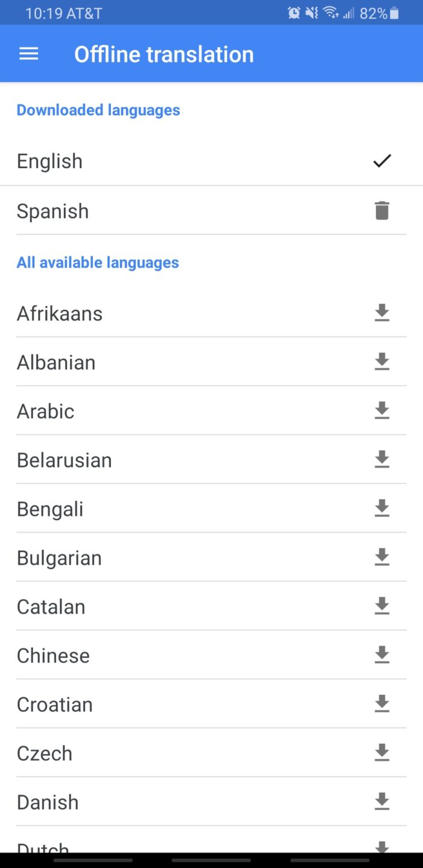Tap the All available languages header

click(98, 262)
